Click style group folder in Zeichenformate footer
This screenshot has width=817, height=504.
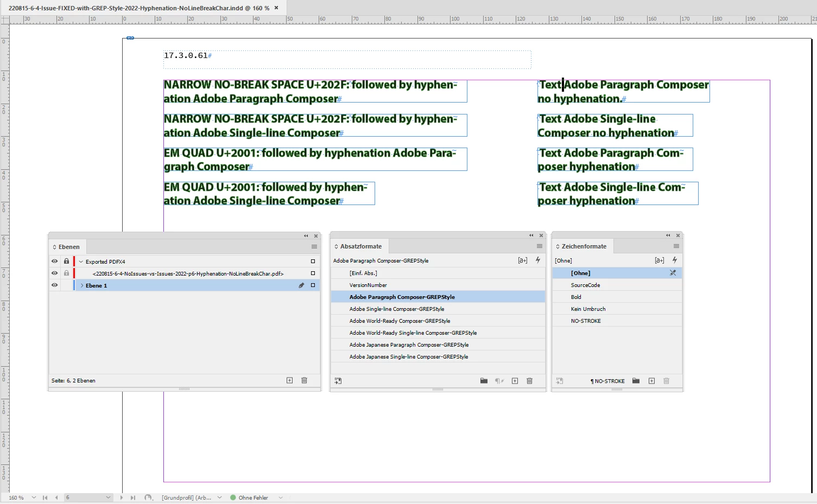(636, 381)
